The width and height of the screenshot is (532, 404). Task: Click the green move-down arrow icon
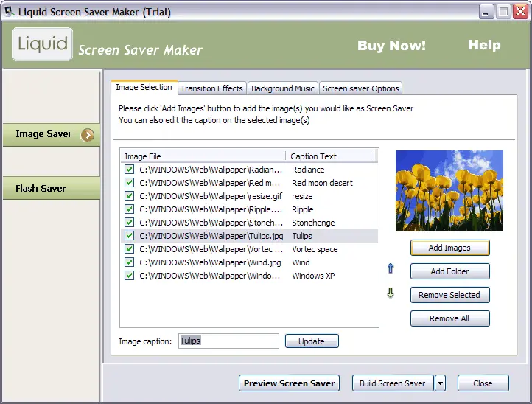391,293
